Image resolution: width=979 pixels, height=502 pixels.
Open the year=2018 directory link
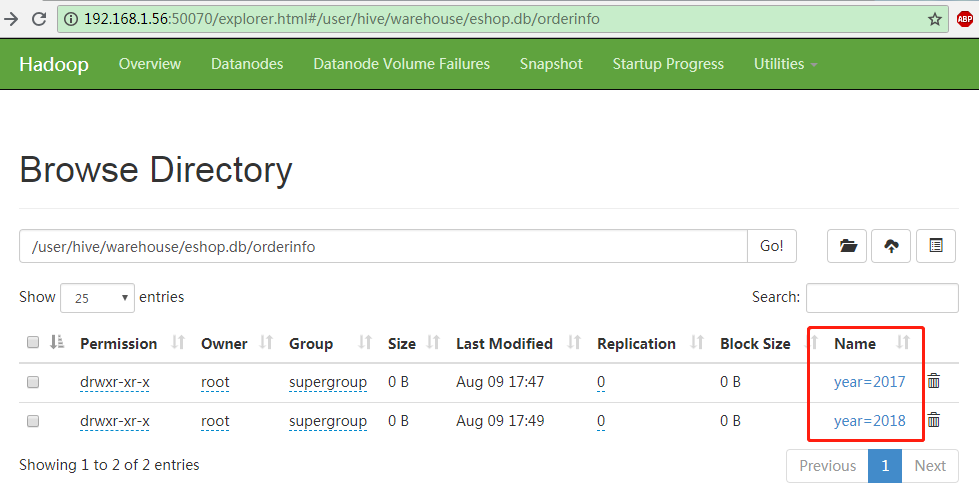tap(869, 421)
